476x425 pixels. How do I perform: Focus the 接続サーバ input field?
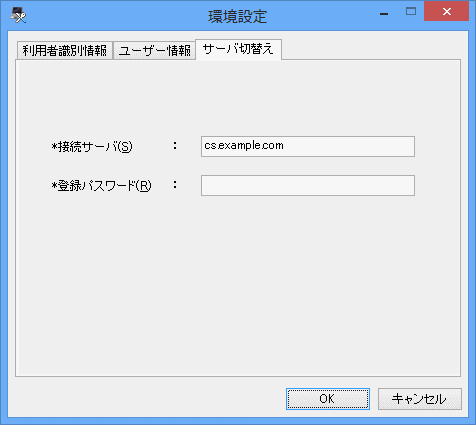(x=308, y=146)
